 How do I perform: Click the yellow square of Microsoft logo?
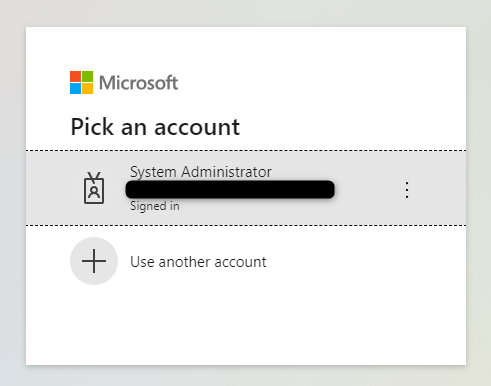coord(87,88)
